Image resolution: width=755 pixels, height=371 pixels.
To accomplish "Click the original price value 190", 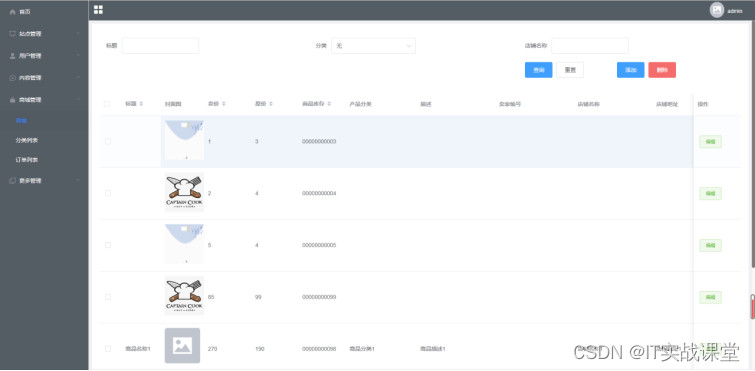I will (x=260, y=349).
